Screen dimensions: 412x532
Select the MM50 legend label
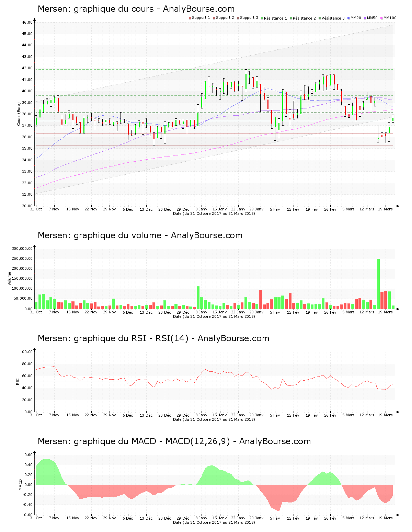[373, 18]
